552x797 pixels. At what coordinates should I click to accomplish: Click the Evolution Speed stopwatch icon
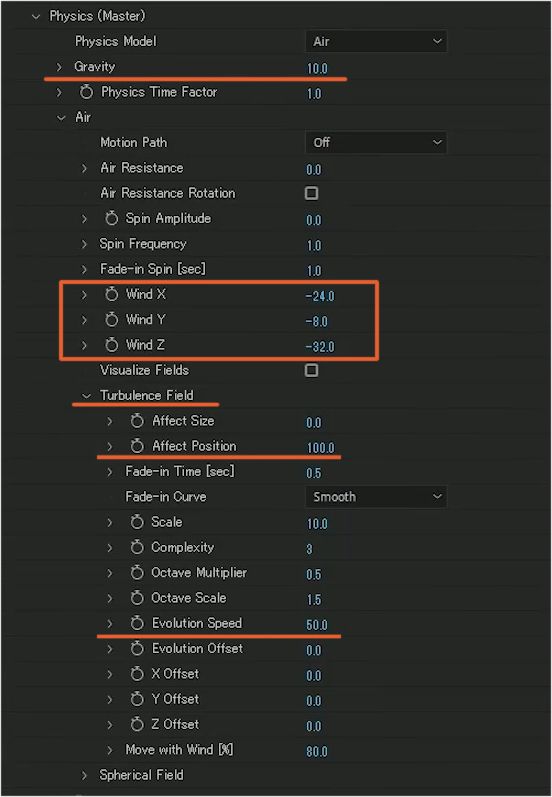coord(137,623)
